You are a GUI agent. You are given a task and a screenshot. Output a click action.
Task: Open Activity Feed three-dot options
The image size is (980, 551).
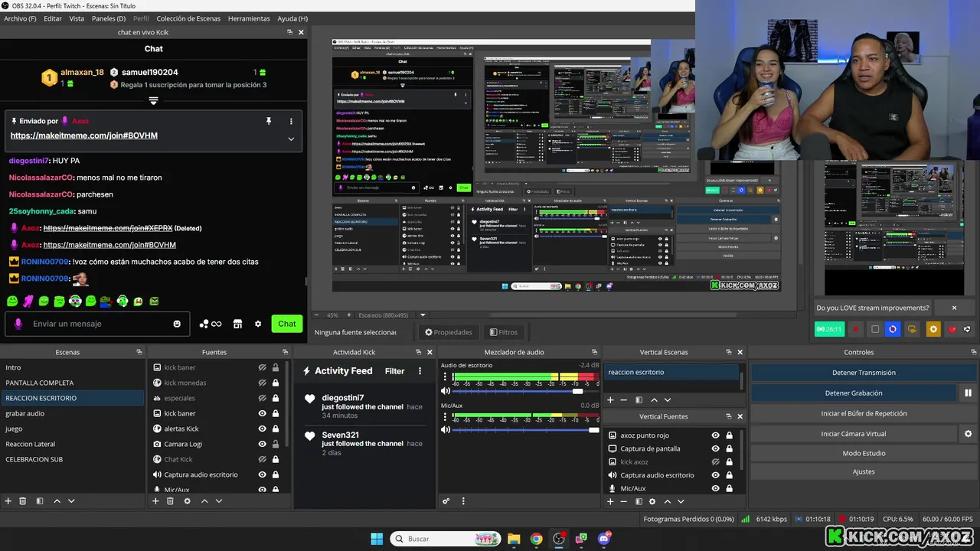(420, 371)
